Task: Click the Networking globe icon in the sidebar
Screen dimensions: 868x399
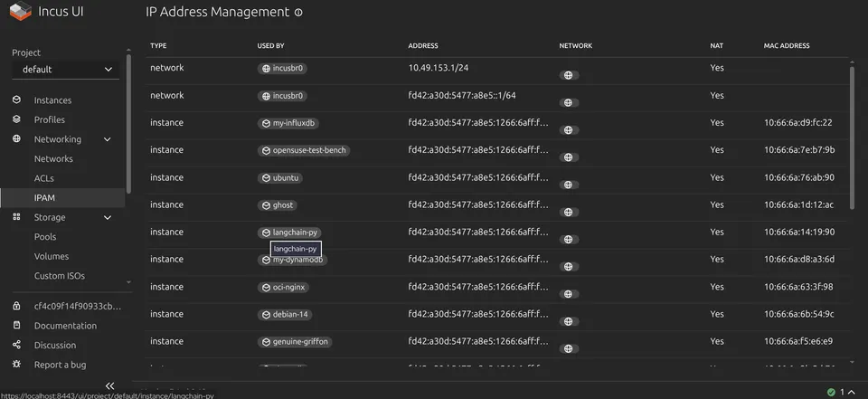Action: click(16, 139)
